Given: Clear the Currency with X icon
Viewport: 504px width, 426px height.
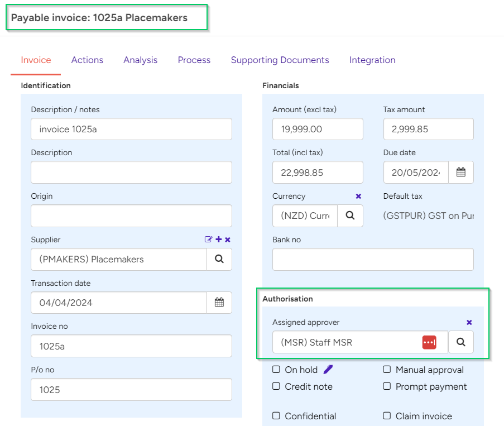Looking at the screenshot, I should 358,196.
